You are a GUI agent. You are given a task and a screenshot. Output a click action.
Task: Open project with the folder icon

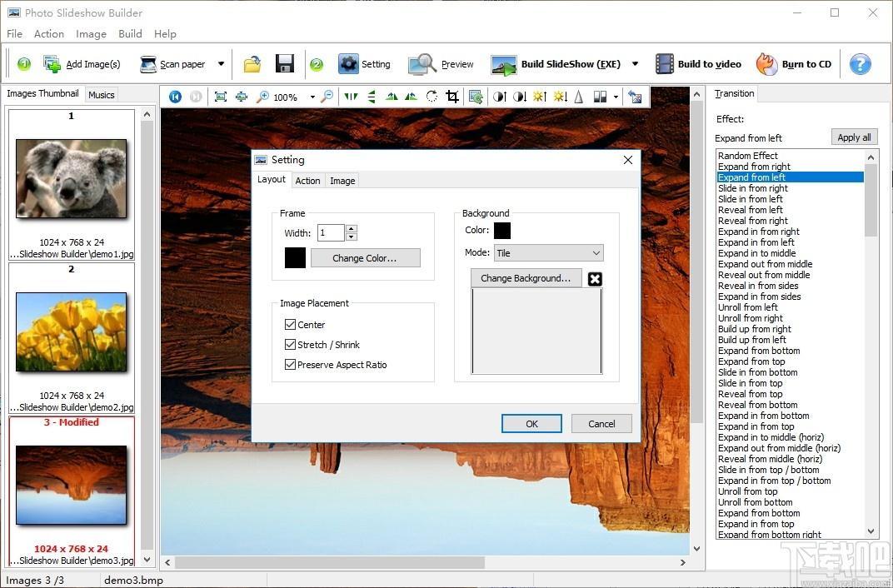pyautogui.click(x=252, y=64)
